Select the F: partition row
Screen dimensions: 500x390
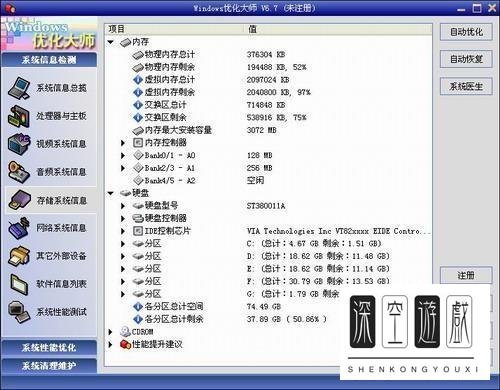(x=268, y=281)
